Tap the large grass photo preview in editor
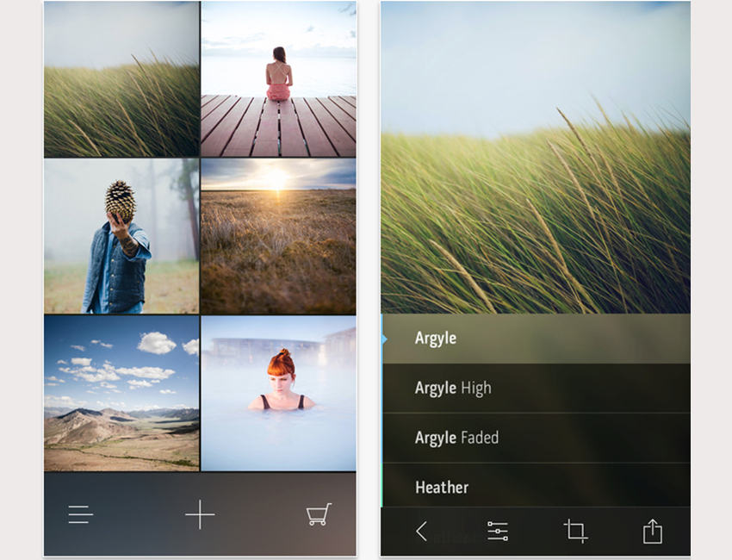The width and height of the screenshot is (732, 560). [x=536, y=157]
